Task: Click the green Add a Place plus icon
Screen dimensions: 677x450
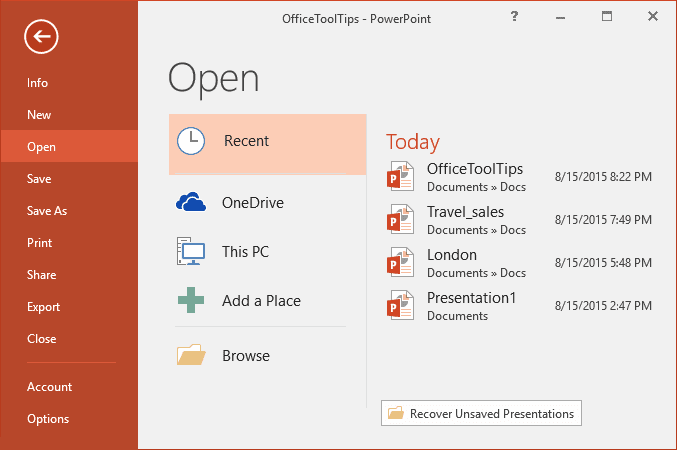Action: point(191,300)
